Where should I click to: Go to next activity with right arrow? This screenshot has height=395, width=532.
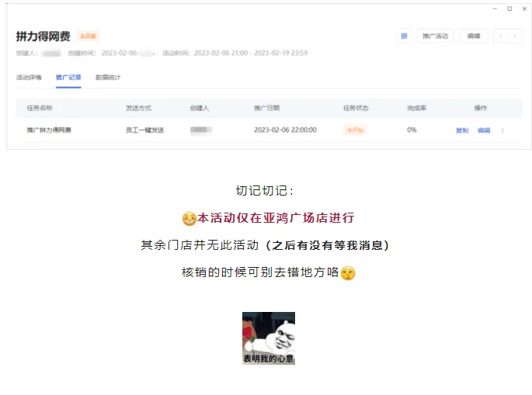[x=515, y=36]
